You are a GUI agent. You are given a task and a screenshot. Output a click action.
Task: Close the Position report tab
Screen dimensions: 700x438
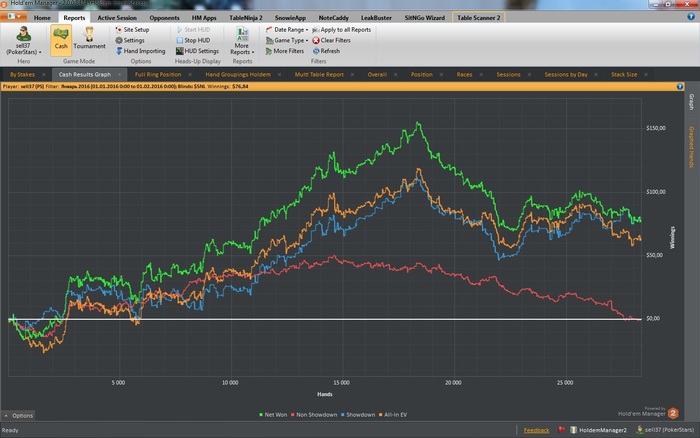point(442,75)
